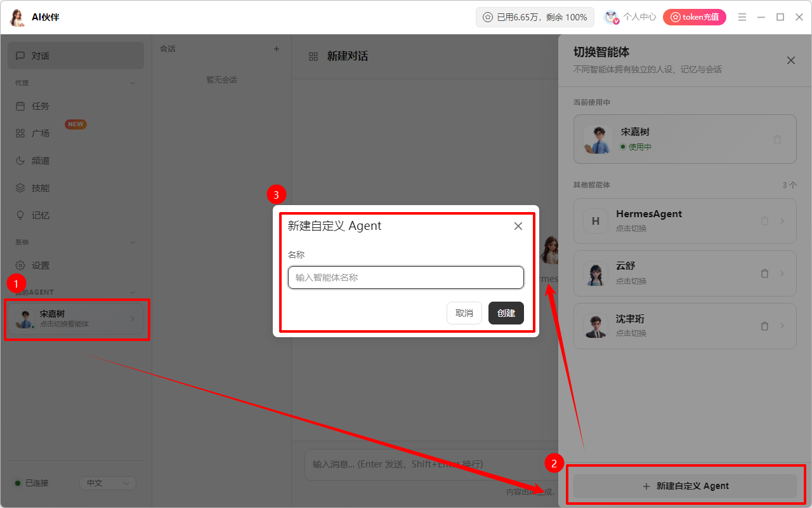The width and height of the screenshot is (812, 508).
Task: Switch to 云舒 agent
Action: tap(684, 273)
